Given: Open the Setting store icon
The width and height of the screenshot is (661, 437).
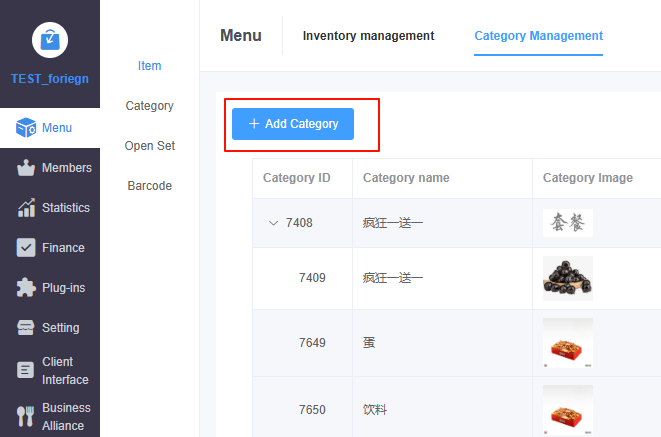Looking at the screenshot, I should click(26, 328).
